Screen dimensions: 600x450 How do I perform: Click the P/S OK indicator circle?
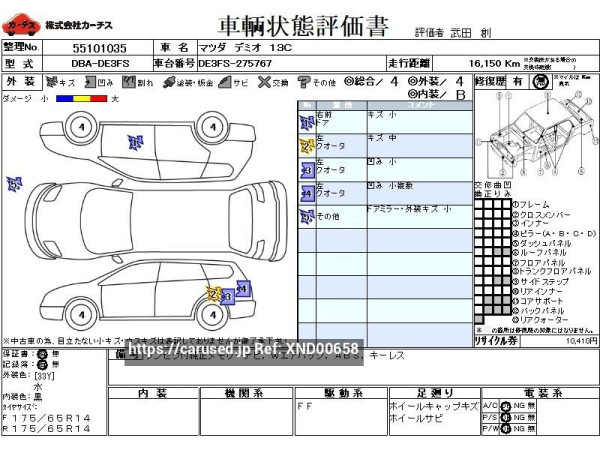pos(505,416)
